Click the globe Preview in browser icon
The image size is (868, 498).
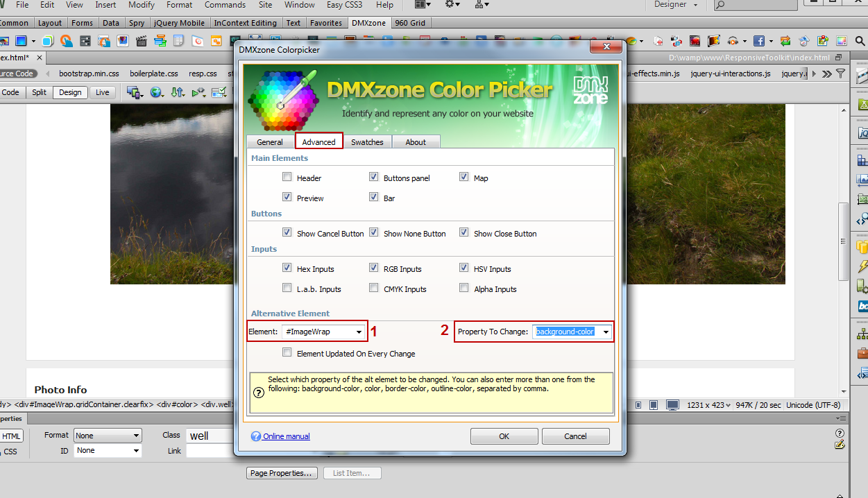(156, 92)
